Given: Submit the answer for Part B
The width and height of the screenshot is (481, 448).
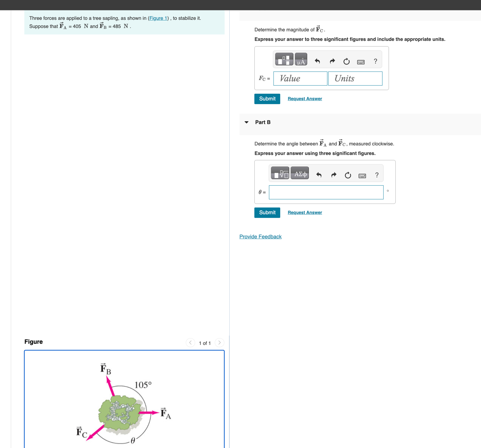Looking at the screenshot, I should click(x=267, y=213).
